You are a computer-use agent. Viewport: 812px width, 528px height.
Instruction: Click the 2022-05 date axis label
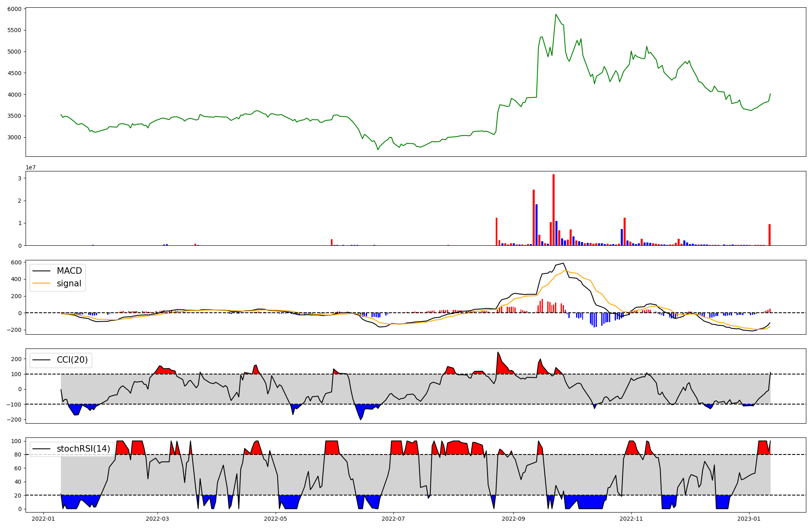pyautogui.click(x=276, y=519)
